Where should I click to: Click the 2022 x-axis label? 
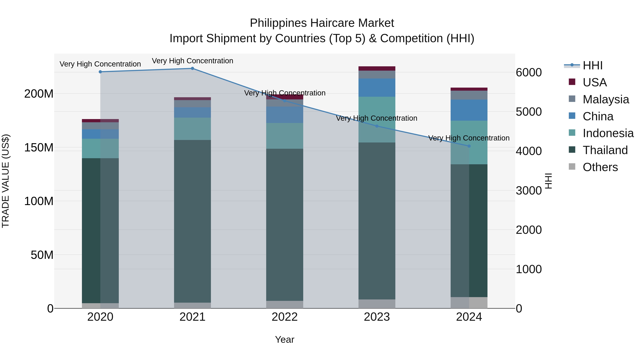[284, 317]
